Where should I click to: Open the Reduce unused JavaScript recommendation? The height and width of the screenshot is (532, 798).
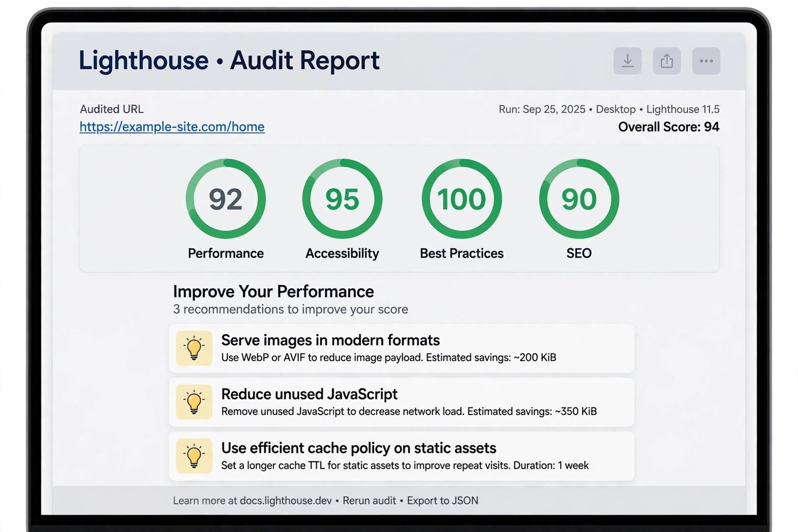[401, 402]
